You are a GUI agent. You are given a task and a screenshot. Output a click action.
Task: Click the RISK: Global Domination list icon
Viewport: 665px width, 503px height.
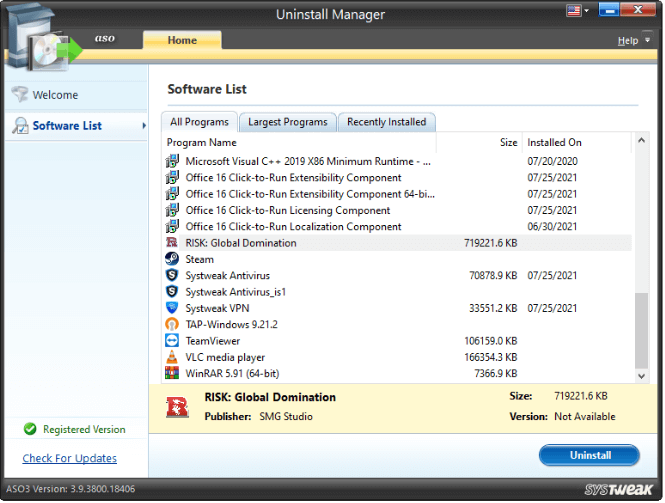coord(172,243)
